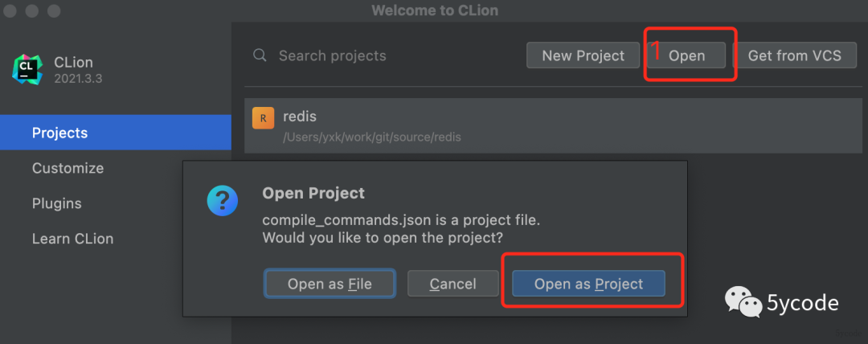
Task: Click the blue question mark dialog icon
Action: [223, 200]
